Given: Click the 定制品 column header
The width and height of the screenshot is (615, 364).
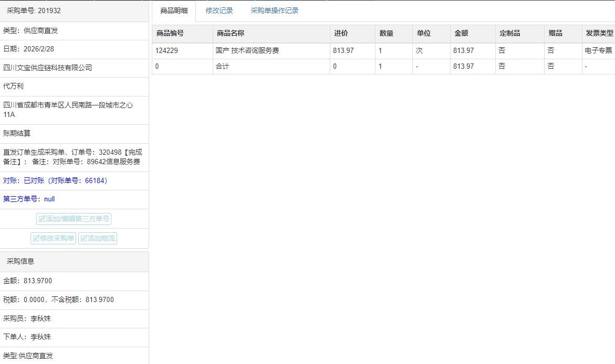Looking at the screenshot, I should click(x=509, y=33).
